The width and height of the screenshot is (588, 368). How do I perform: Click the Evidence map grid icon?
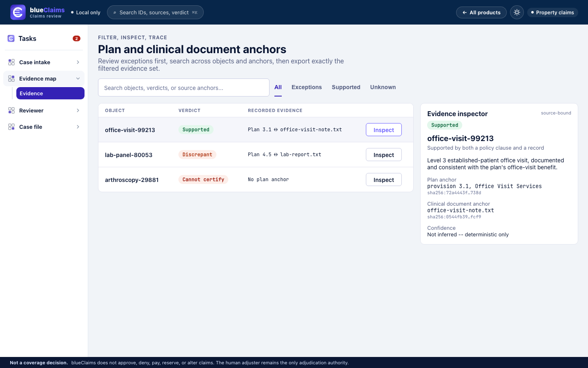11,79
